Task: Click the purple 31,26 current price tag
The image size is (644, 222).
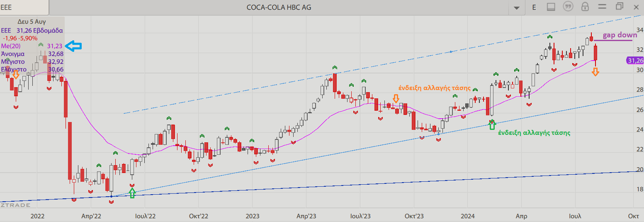Action: [x=634, y=61]
